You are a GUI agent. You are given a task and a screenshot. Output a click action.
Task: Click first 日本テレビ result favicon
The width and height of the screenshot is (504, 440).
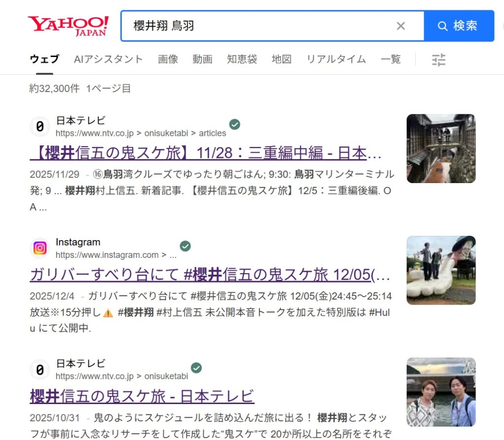point(40,126)
